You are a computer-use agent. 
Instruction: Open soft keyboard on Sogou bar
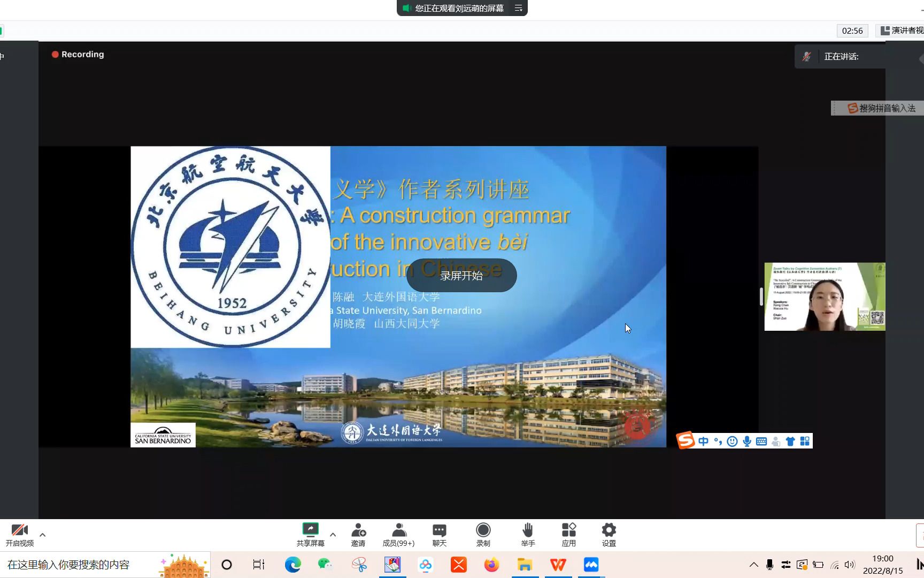click(x=761, y=441)
